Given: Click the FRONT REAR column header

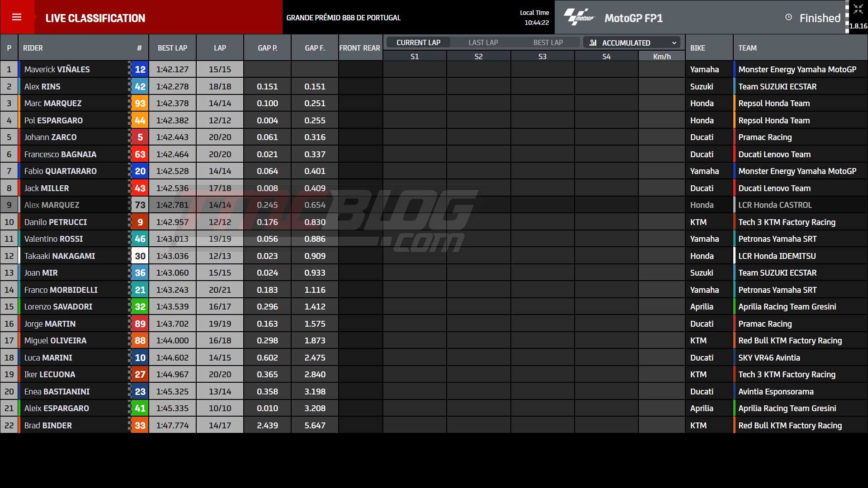Looking at the screenshot, I should pos(360,48).
